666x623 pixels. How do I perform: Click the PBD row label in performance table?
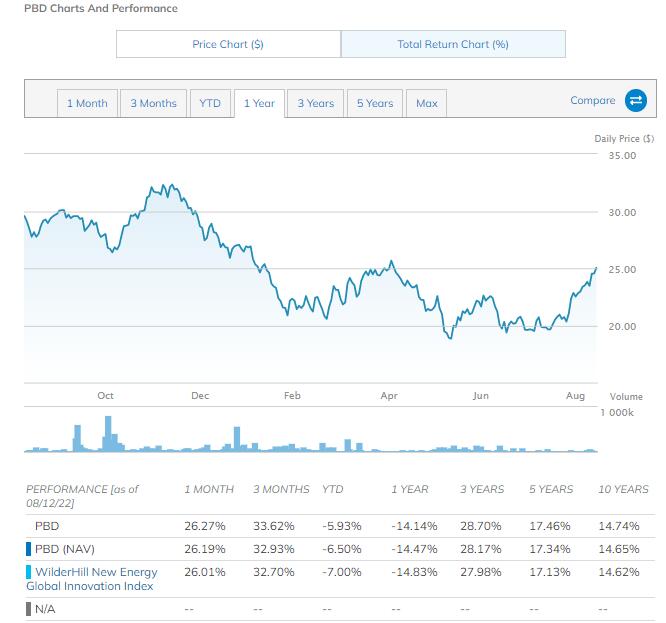tap(46, 525)
